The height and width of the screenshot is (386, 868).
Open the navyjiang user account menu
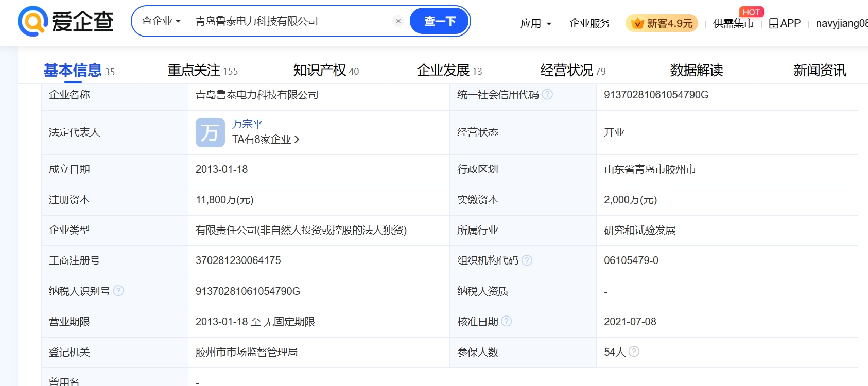(842, 23)
